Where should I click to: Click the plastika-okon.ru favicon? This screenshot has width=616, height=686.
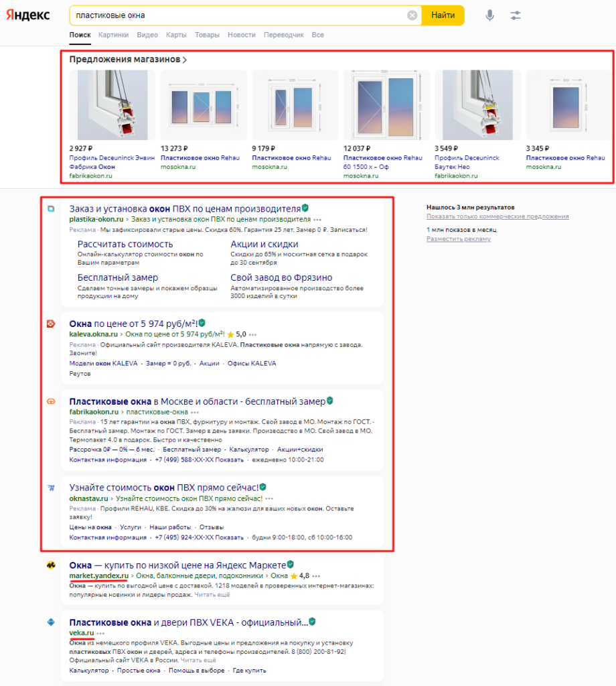(x=51, y=209)
